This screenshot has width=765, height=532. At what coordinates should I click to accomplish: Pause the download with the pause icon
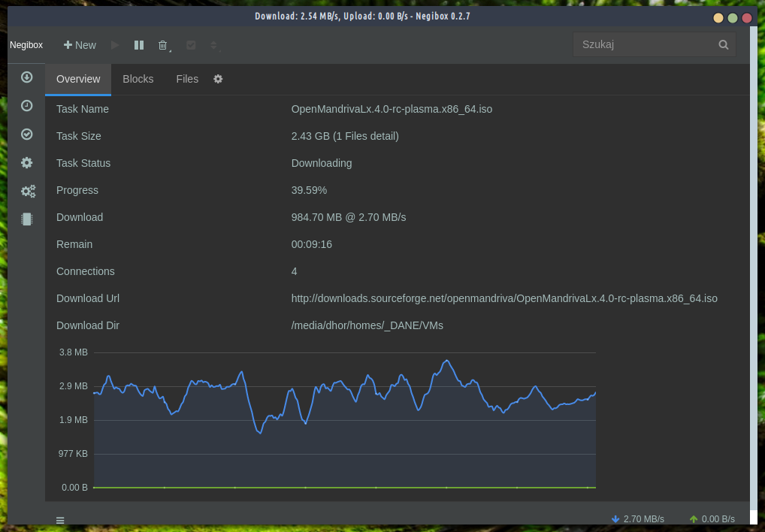tap(139, 45)
